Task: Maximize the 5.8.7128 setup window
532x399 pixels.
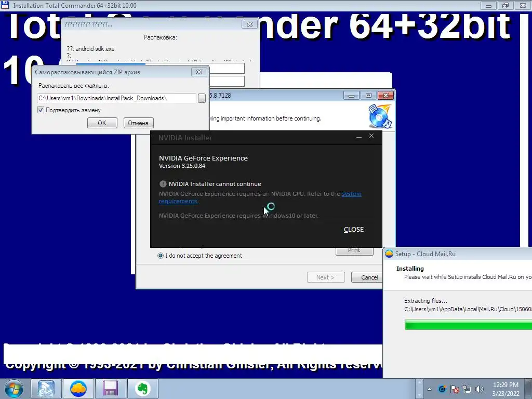Action: (x=368, y=96)
